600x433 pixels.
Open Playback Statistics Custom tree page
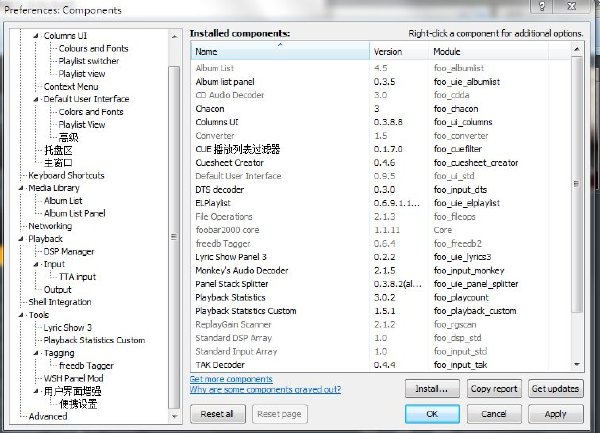(95, 340)
